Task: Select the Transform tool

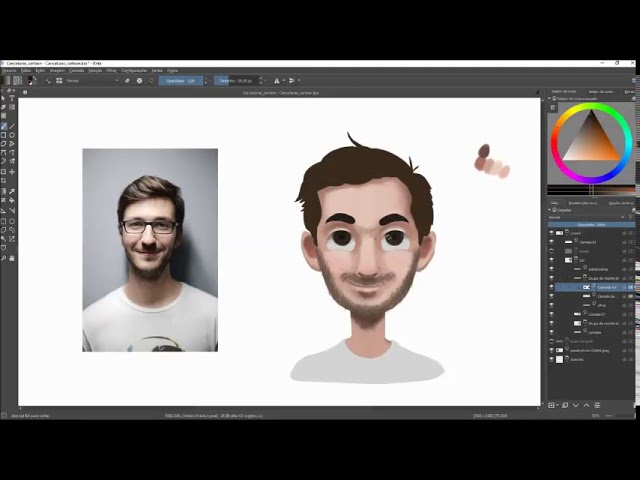Action: pyautogui.click(x=3, y=172)
